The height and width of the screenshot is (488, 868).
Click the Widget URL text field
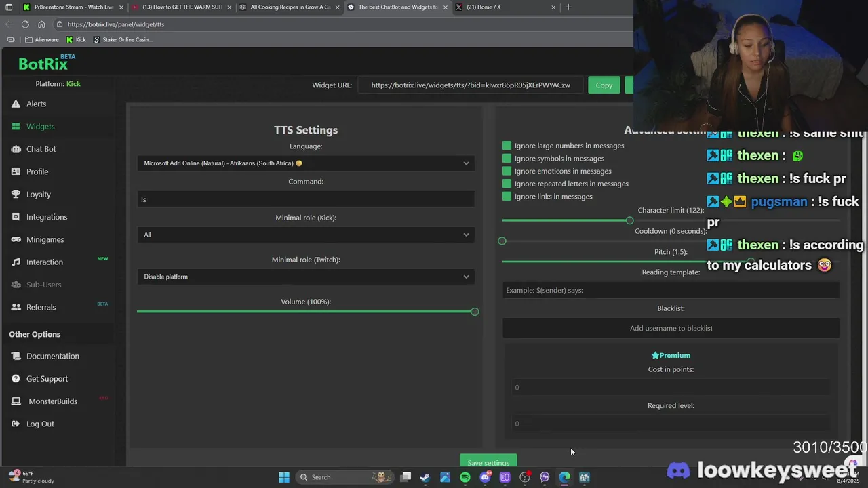click(x=471, y=85)
